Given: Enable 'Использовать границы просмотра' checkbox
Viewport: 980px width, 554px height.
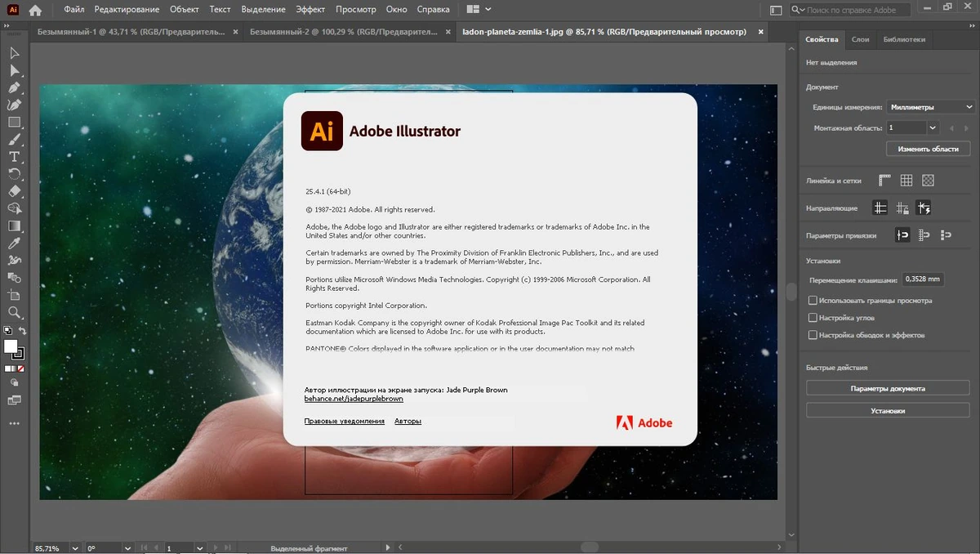Looking at the screenshot, I should (813, 301).
